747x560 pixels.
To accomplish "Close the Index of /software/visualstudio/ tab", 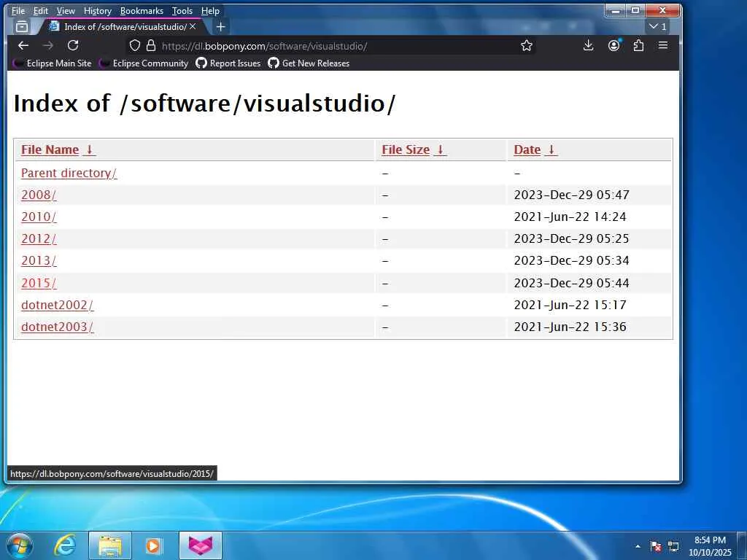I will point(193,27).
